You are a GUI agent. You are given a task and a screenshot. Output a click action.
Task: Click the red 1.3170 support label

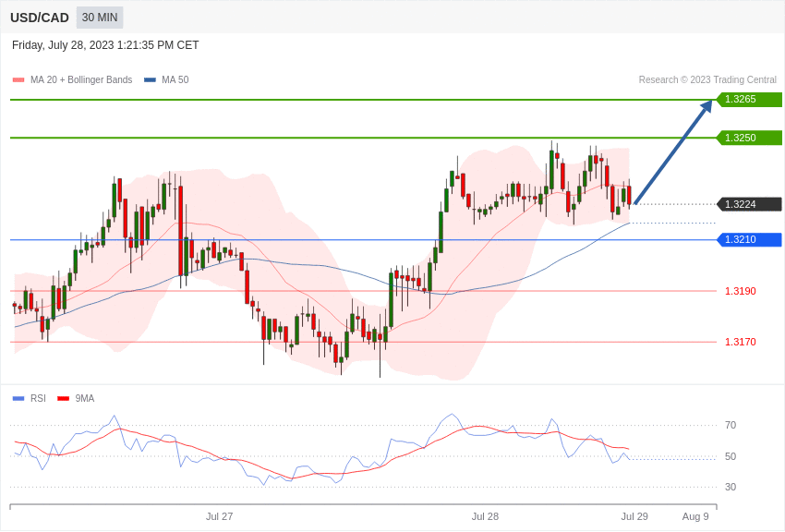point(741,342)
